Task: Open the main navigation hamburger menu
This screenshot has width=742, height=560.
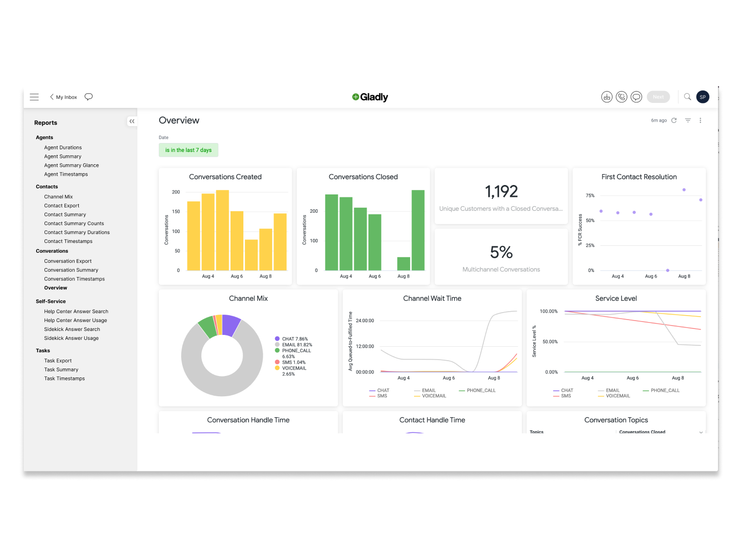Action: (x=34, y=96)
